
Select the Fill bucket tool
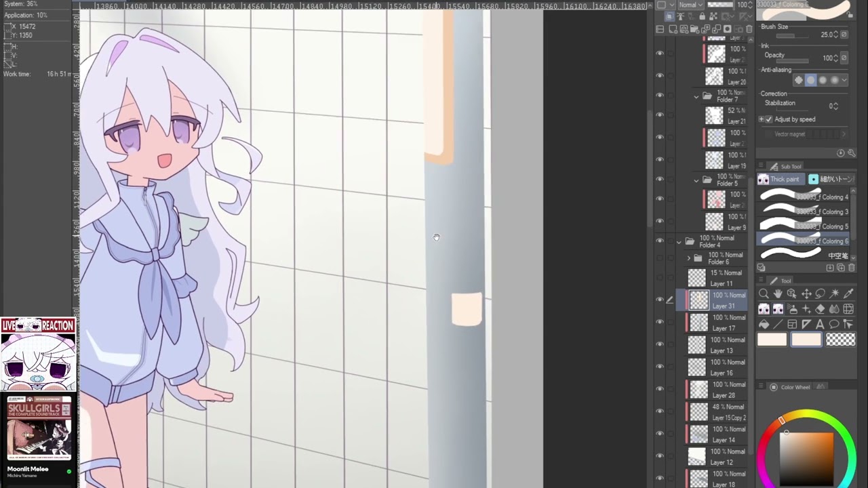click(x=764, y=324)
